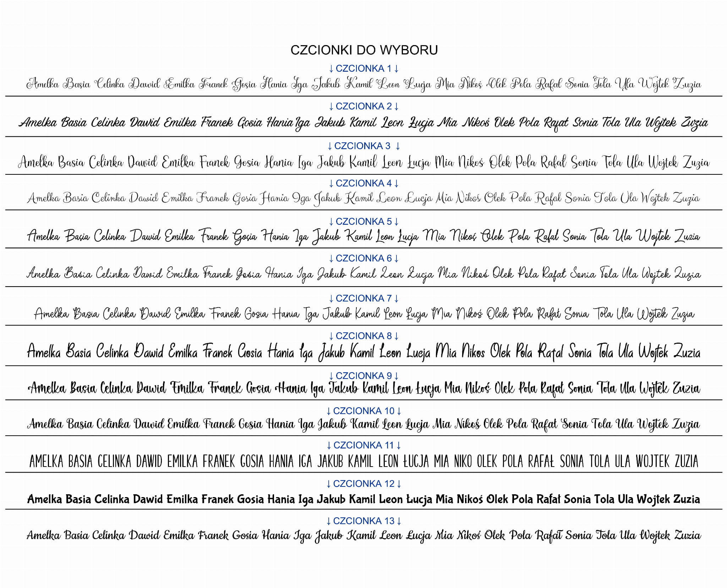Click the bold Zuzia in font 12
Screen dimensions: 727x588
[x=687, y=499]
